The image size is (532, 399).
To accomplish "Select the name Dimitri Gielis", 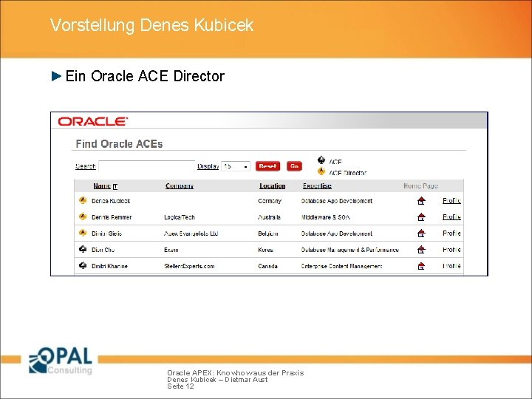I will [106, 233].
